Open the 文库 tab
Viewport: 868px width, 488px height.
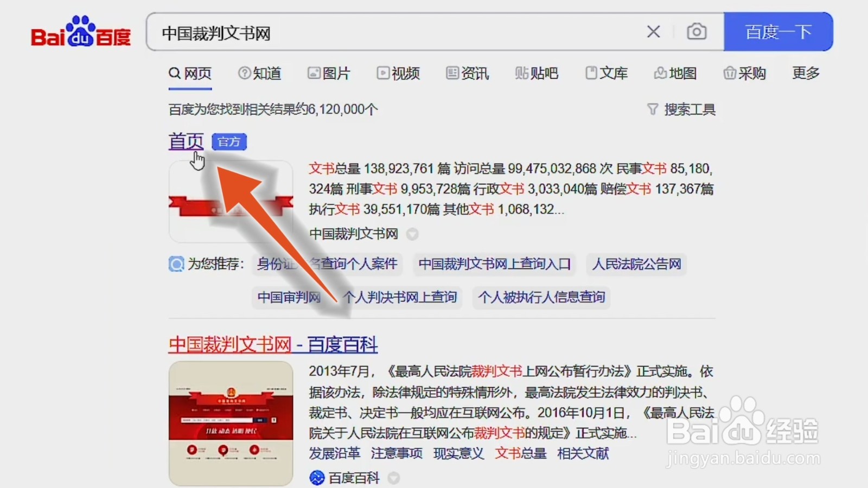[607, 73]
